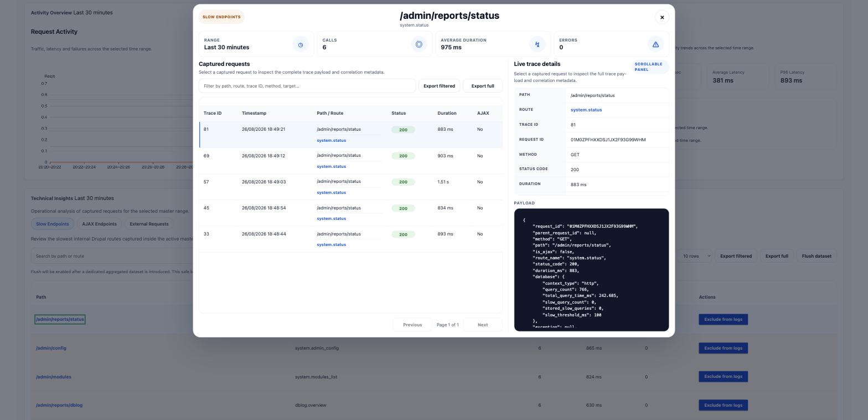Open system.status link in trace 69 row
This screenshot has width=868, height=420.
tap(331, 166)
